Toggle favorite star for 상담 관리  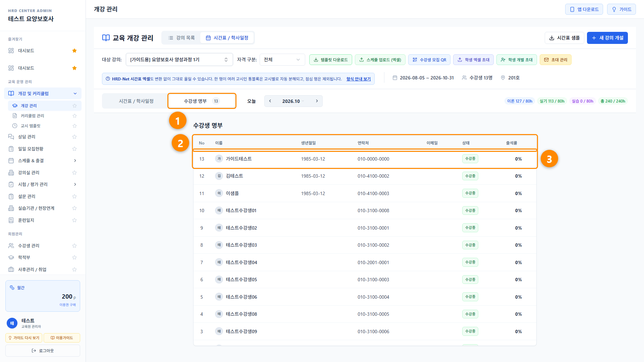click(x=74, y=137)
